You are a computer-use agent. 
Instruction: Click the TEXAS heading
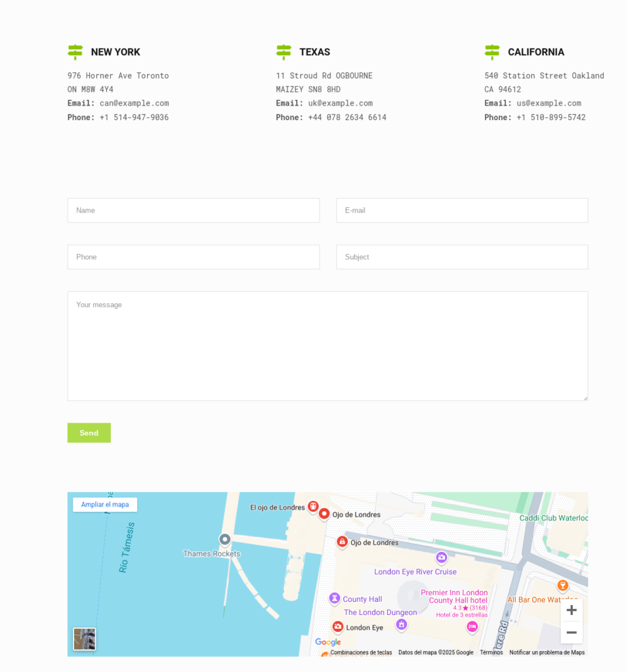coord(314,52)
